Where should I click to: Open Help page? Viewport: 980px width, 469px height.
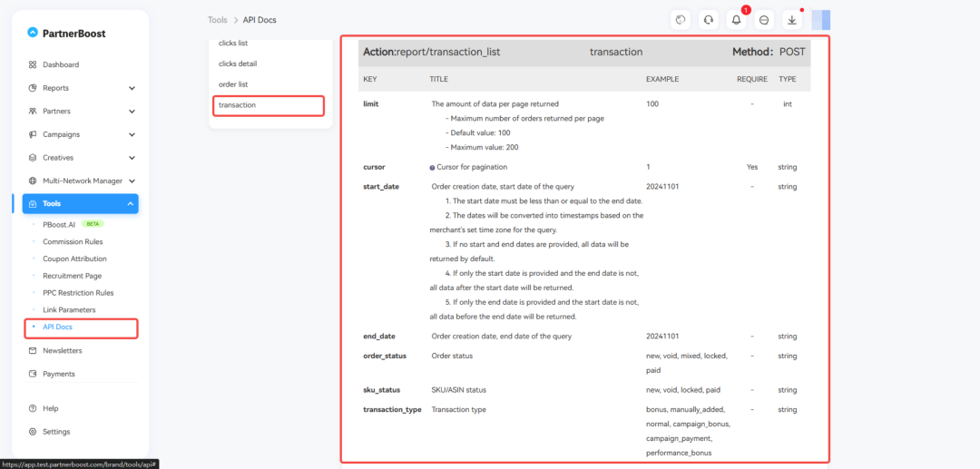[51, 408]
